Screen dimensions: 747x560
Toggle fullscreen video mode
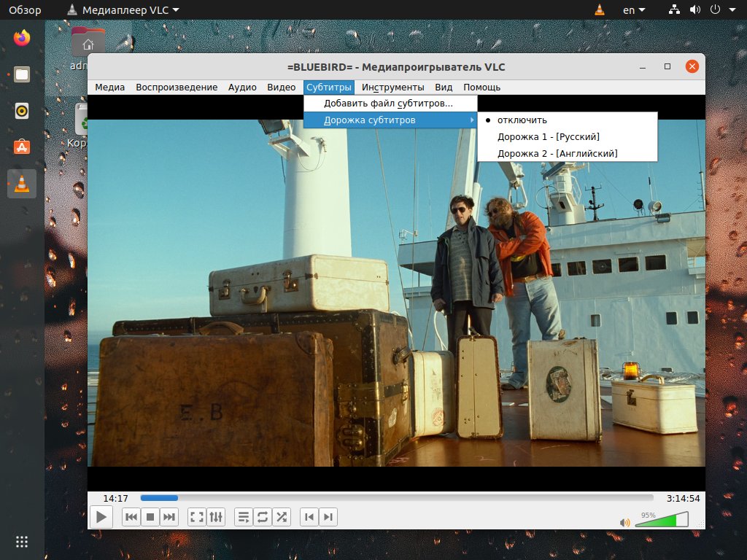point(197,517)
